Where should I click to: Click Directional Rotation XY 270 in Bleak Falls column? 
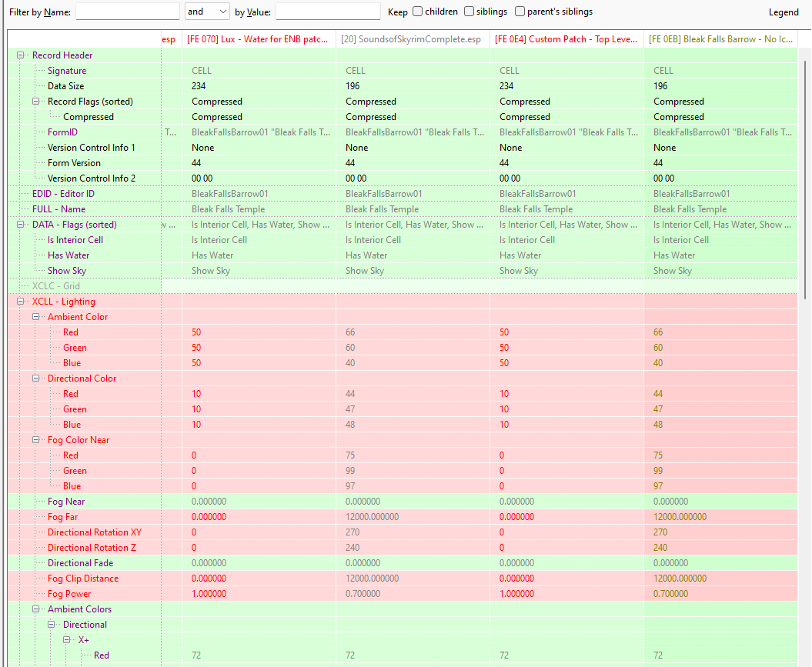[660, 532]
